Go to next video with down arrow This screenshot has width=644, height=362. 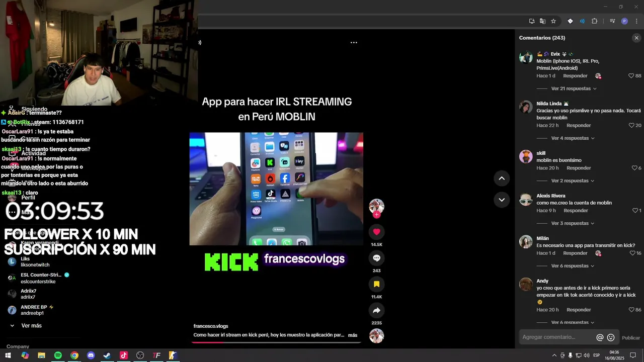502,200
